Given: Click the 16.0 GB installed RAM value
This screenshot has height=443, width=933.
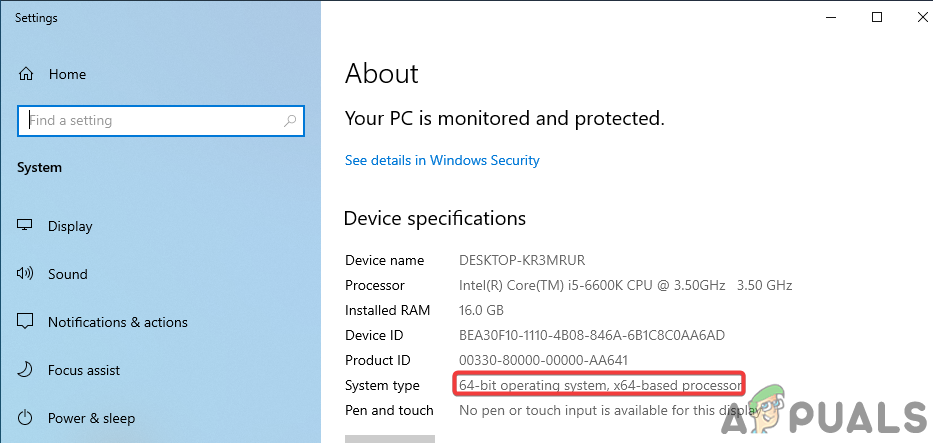Looking at the screenshot, I should point(481,310).
